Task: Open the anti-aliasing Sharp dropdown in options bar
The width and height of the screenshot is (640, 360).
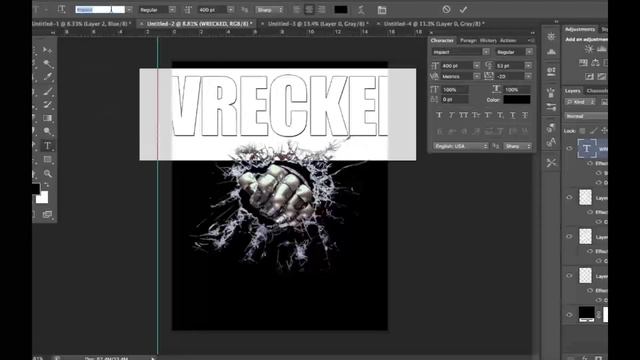Action: coord(269,9)
